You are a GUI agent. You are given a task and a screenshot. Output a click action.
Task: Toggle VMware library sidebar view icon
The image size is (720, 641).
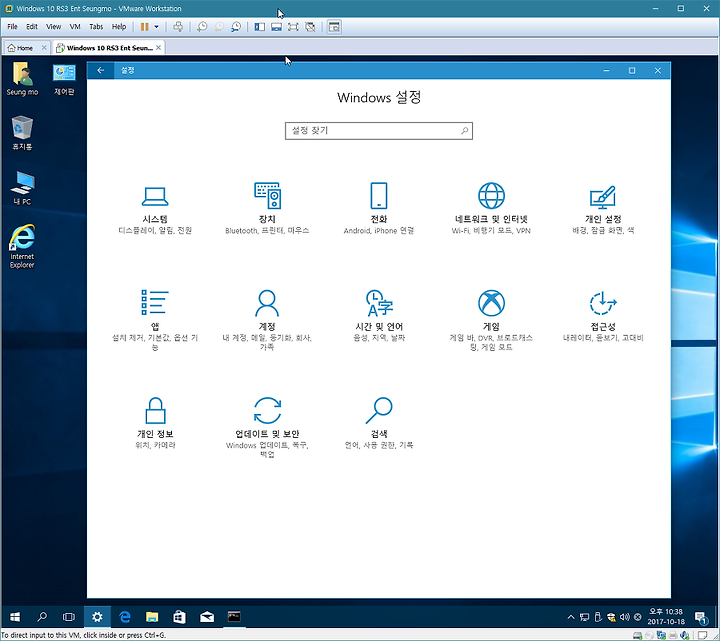coord(259,27)
